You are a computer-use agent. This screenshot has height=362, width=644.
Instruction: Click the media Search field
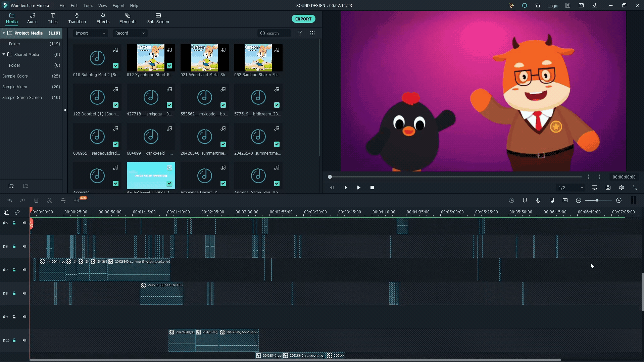click(x=274, y=33)
